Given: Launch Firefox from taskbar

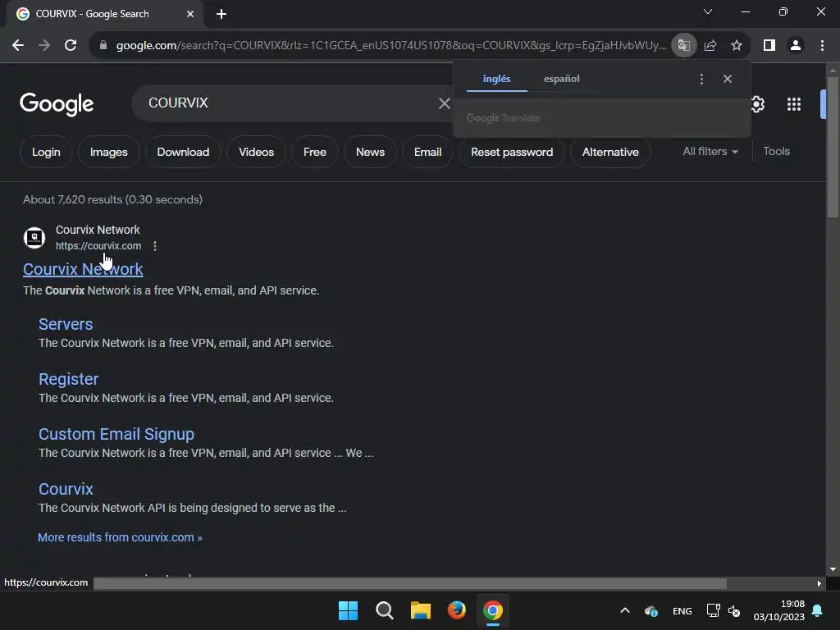Looking at the screenshot, I should (456, 610).
